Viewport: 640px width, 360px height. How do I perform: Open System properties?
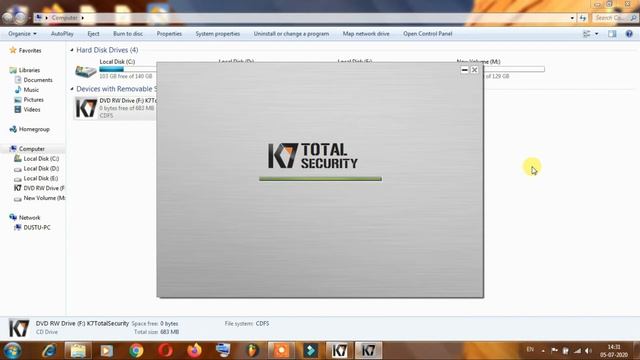(218, 34)
